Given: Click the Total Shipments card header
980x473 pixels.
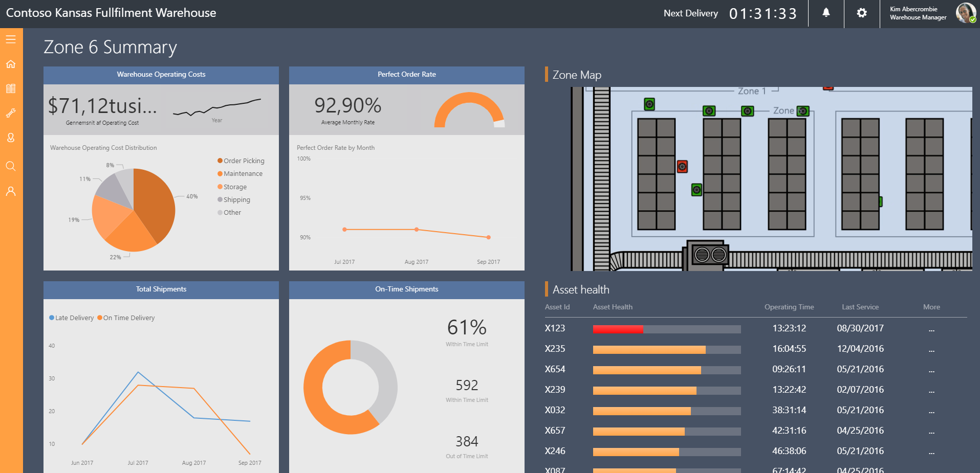Looking at the screenshot, I should (161, 289).
